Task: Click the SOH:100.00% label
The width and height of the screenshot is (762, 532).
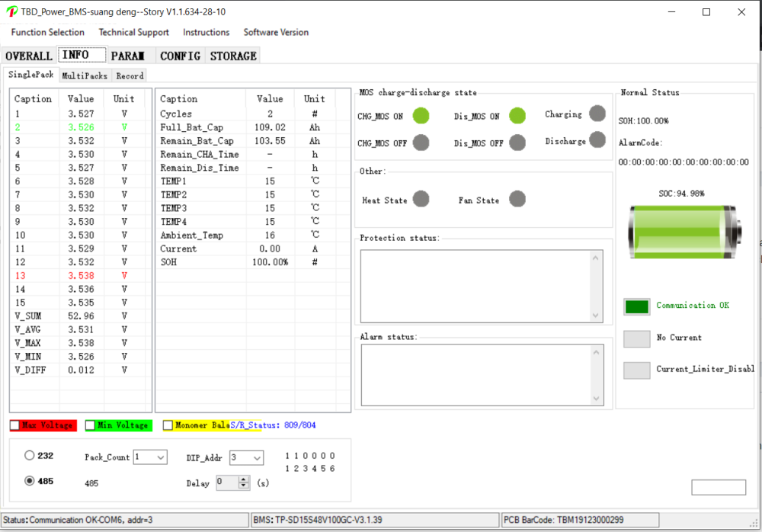Action: pyautogui.click(x=643, y=120)
